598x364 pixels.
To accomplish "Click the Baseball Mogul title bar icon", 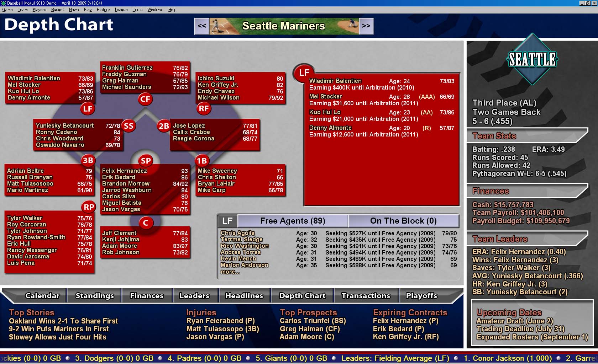I will click(4, 3).
